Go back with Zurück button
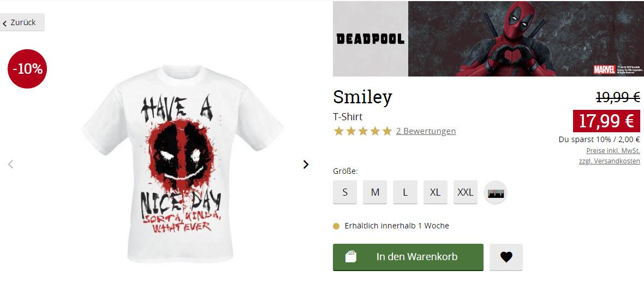644x282 pixels. point(22,22)
